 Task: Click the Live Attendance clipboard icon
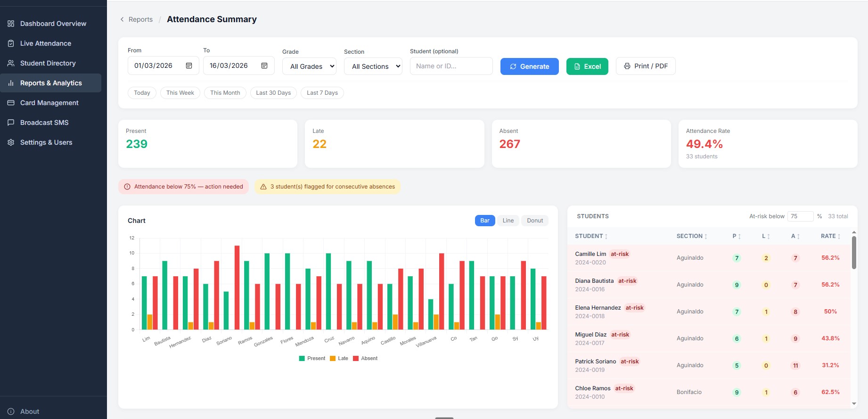pos(11,43)
